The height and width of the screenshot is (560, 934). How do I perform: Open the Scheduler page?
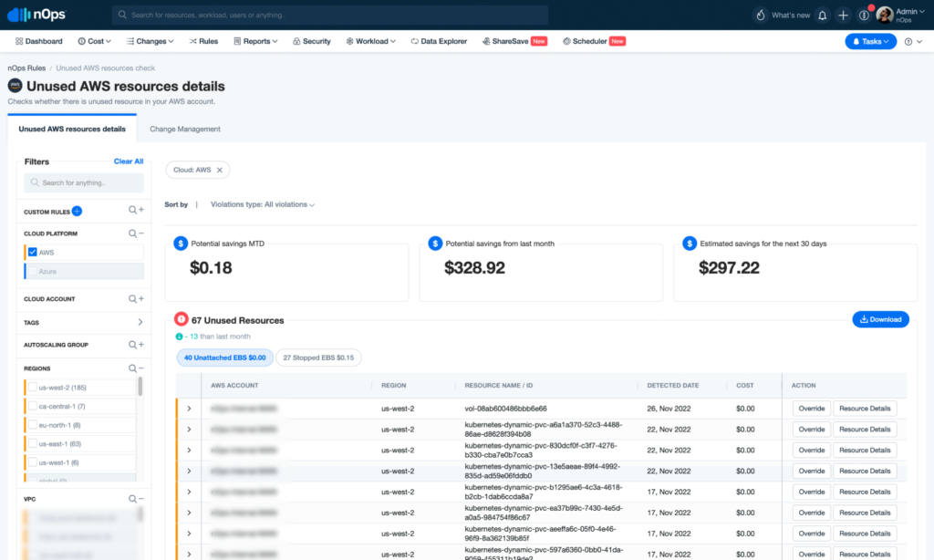point(594,42)
